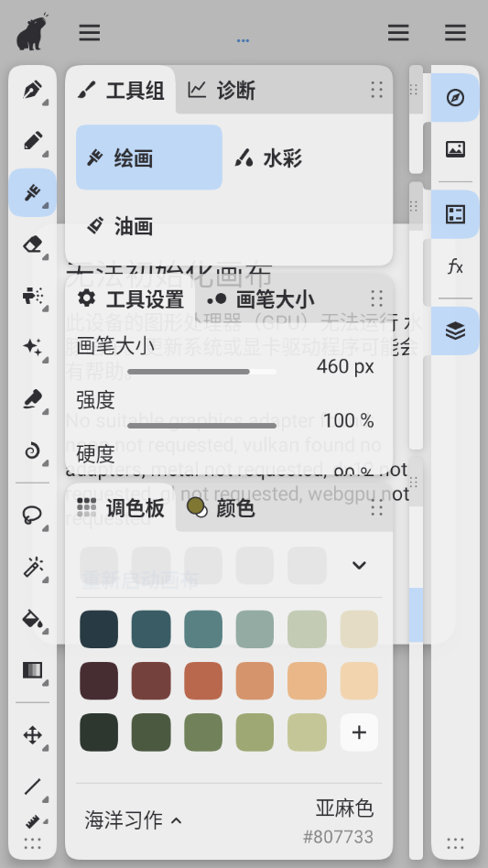This screenshot has width=488, height=868.
Task: Switch to the 调色板 tab
Action: (x=121, y=507)
